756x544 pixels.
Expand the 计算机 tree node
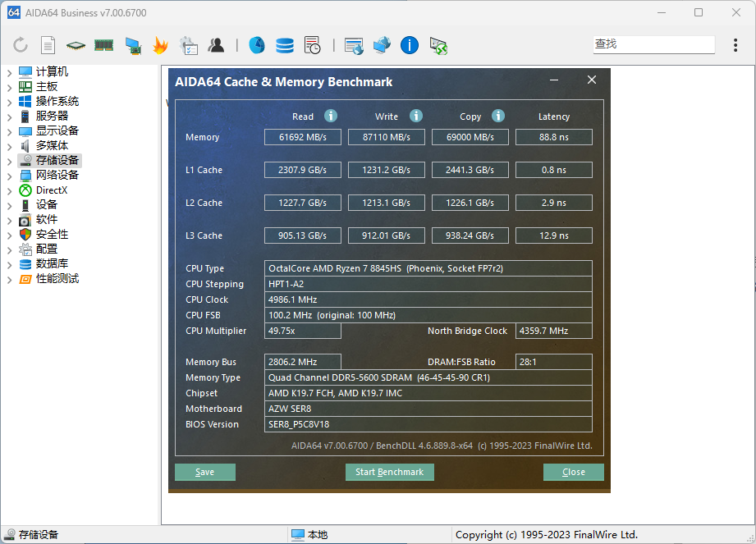[x=10, y=73]
